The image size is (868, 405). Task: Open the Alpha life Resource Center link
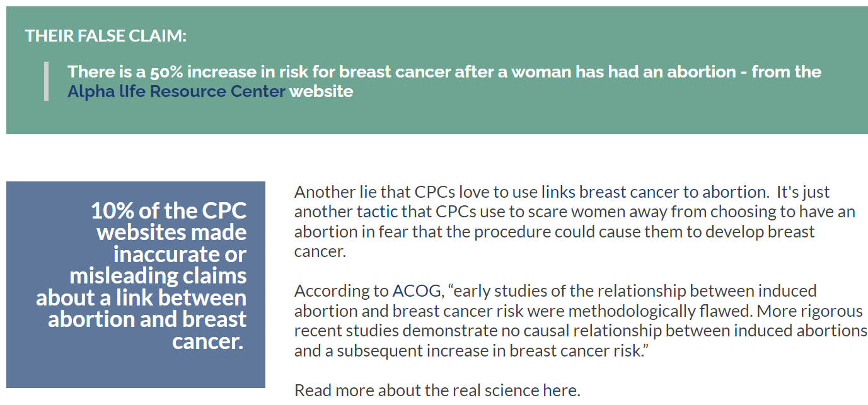[x=176, y=91]
